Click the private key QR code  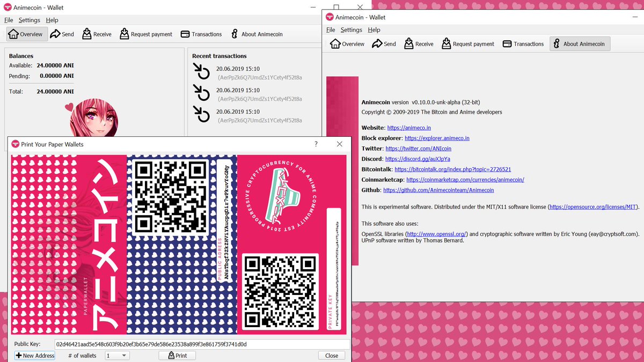[281, 292]
